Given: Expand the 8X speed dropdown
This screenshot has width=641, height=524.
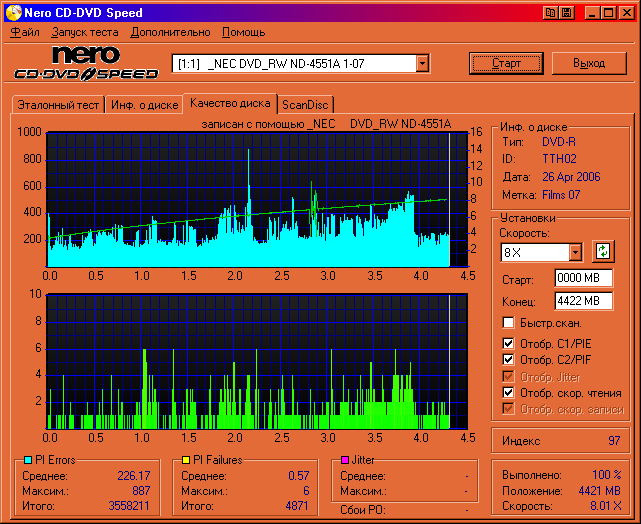Looking at the screenshot, I should coord(575,252).
